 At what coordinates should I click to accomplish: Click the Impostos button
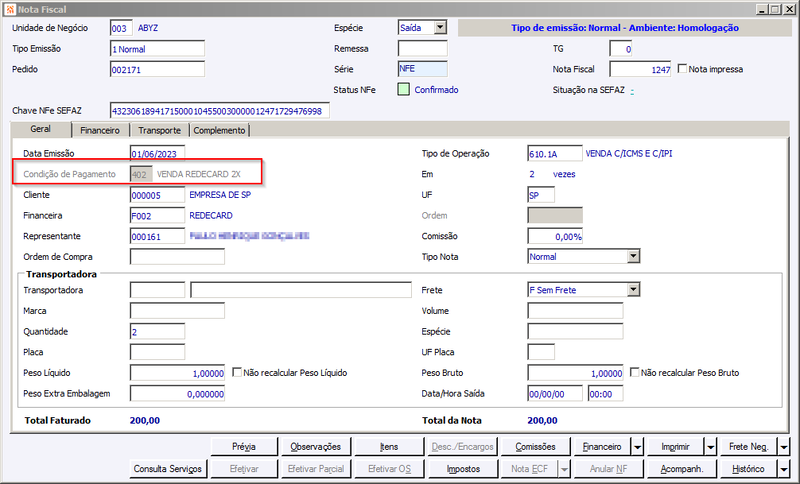pos(463,468)
